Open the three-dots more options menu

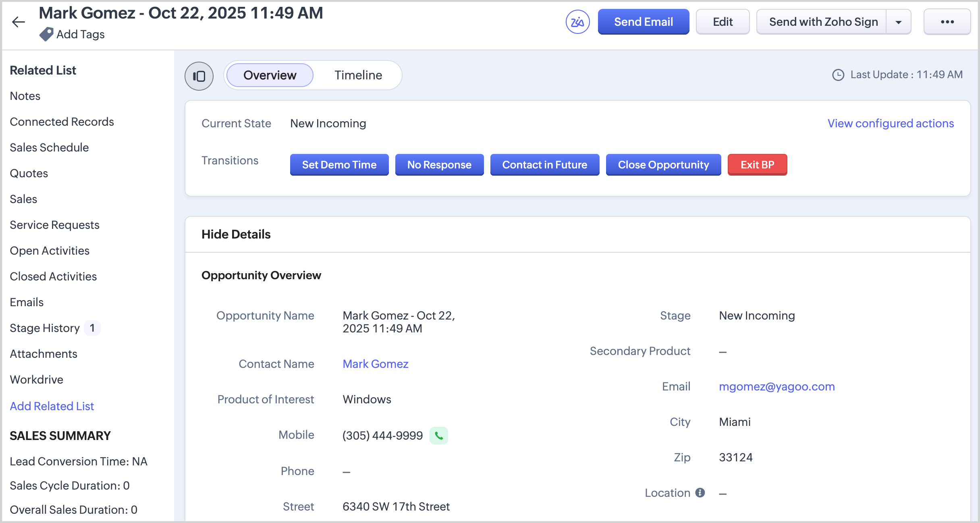(947, 22)
